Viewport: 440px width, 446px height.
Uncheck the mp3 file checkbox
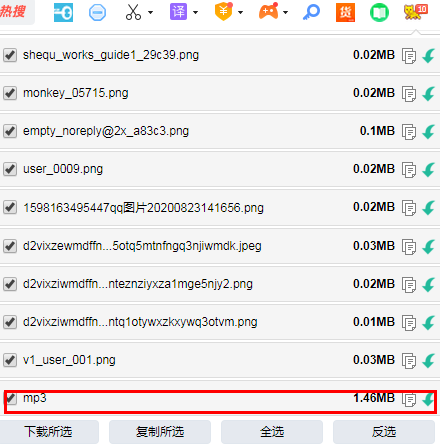pos(10,398)
